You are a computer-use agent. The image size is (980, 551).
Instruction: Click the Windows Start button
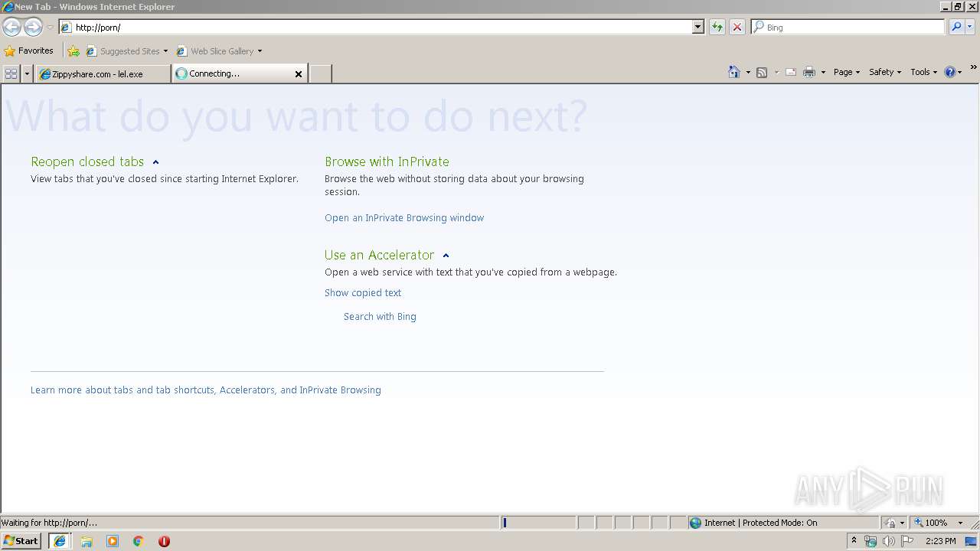(x=21, y=541)
